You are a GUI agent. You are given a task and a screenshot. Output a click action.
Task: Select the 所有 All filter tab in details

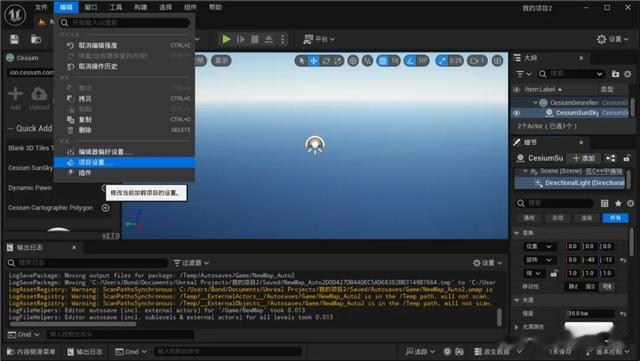point(616,218)
